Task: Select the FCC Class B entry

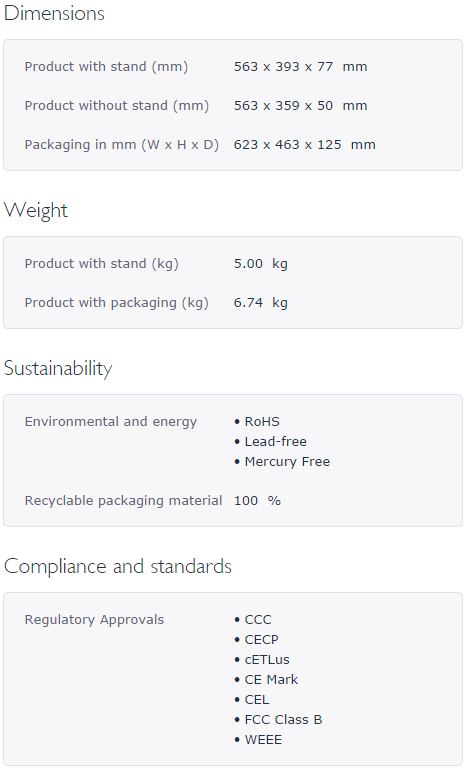Action: click(278, 720)
